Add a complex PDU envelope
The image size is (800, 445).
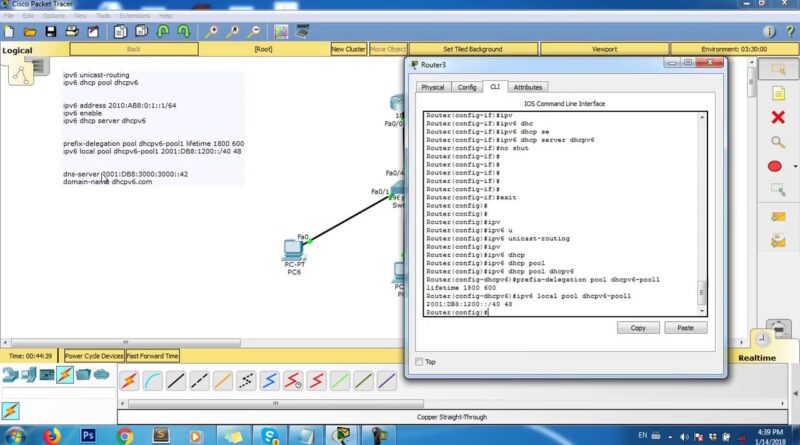pos(778,240)
